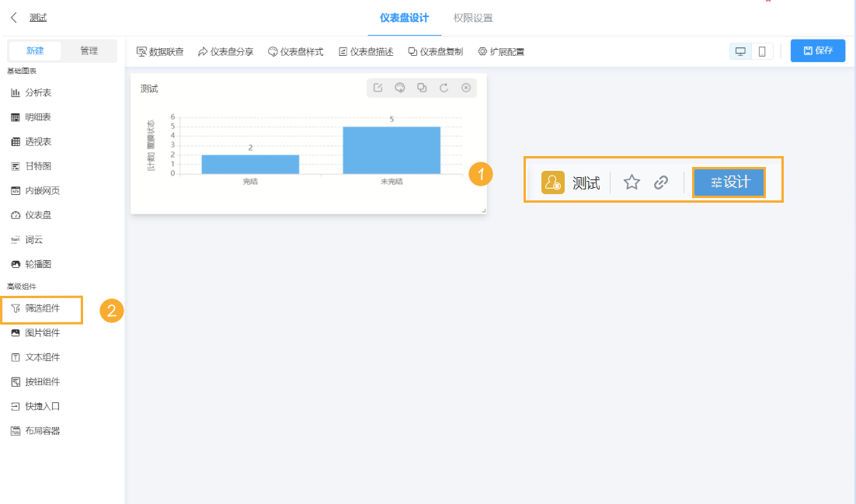Toggle the star to favorite 测试

click(x=632, y=182)
